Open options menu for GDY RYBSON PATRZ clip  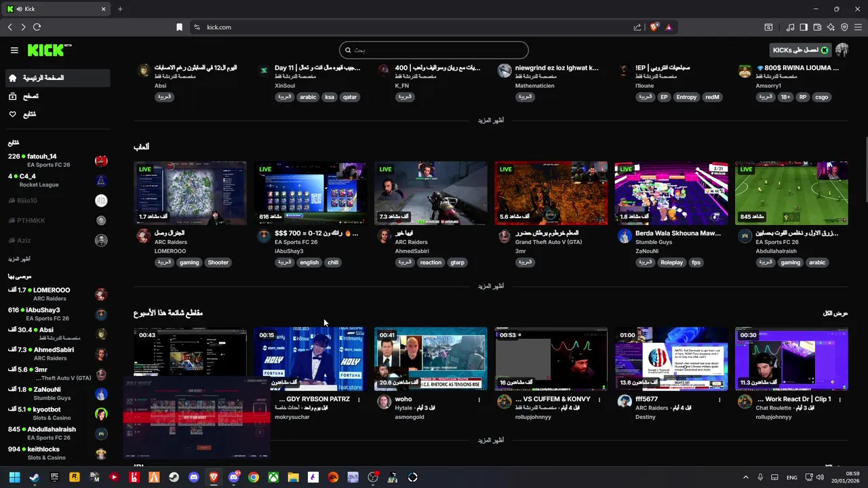click(x=359, y=400)
